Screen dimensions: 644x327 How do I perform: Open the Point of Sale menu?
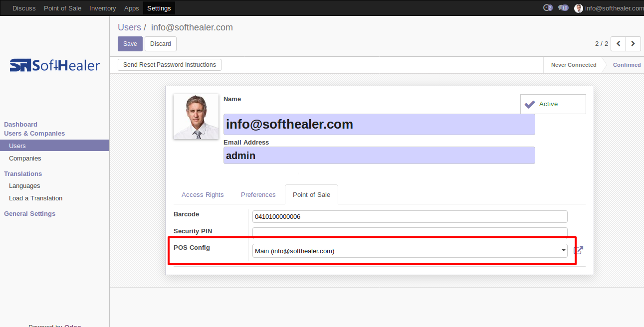[62, 8]
